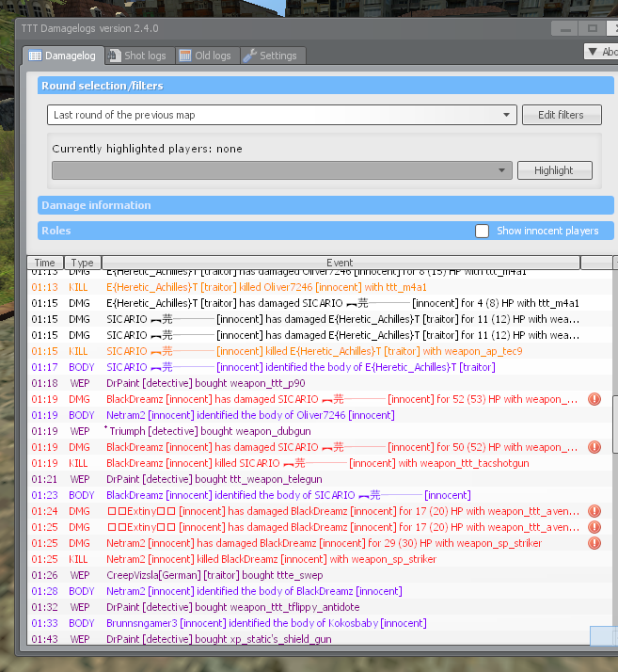Click warning icon on first Extiny damage row
618x672 pixels.
[x=594, y=511]
